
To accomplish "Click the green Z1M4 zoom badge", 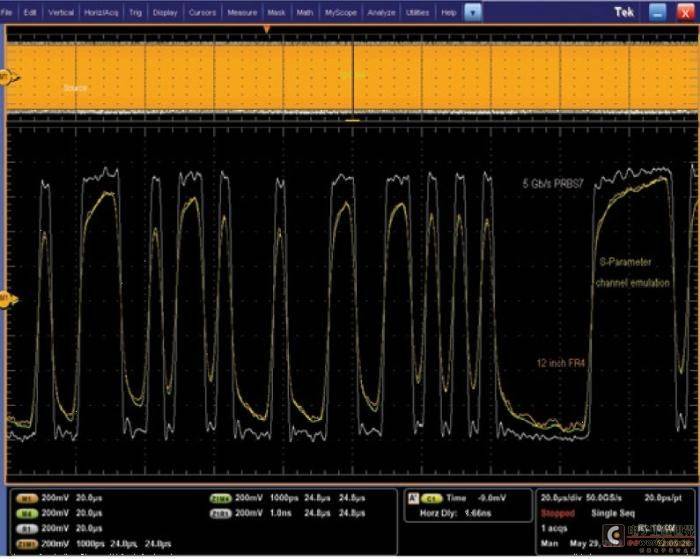I will pos(221,498).
